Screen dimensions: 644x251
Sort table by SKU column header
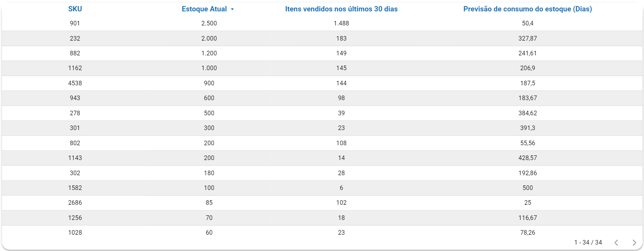pos(75,9)
